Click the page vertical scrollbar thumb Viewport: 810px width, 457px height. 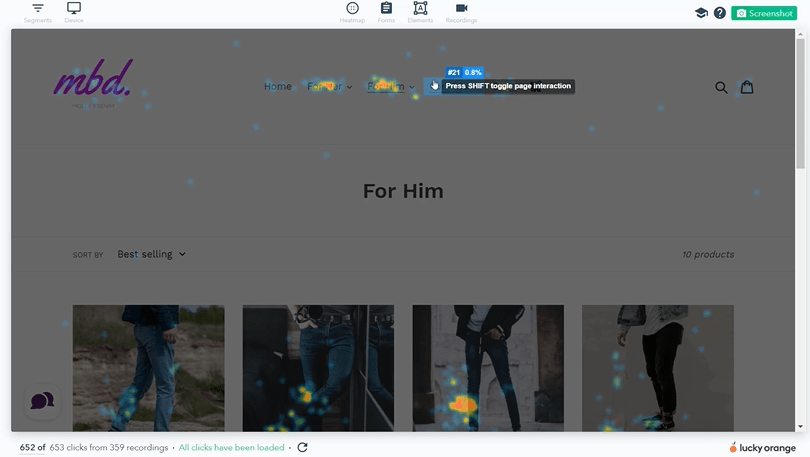(x=800, y=103)
